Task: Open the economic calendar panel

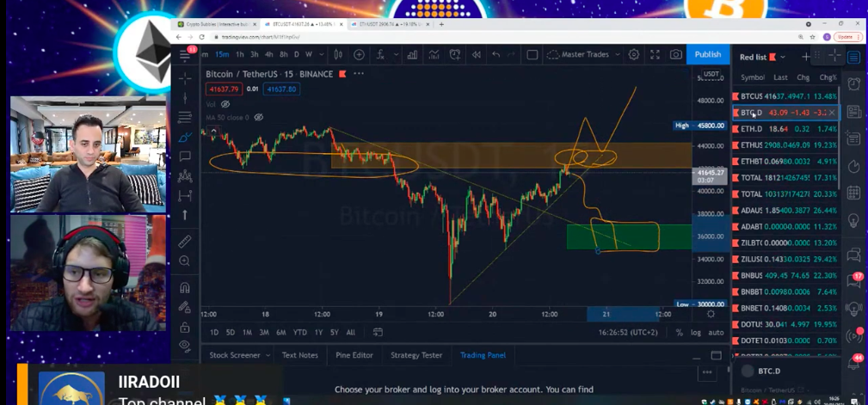Action: (x=853, y=193)
